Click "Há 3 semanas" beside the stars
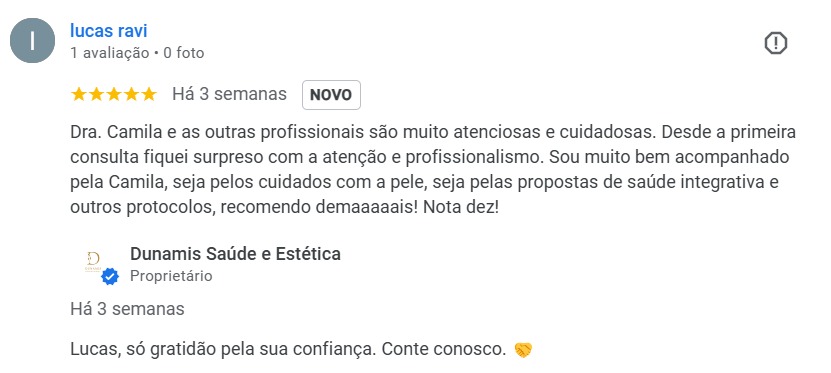This screenshot has height=373, width=831. click(229, 94)
